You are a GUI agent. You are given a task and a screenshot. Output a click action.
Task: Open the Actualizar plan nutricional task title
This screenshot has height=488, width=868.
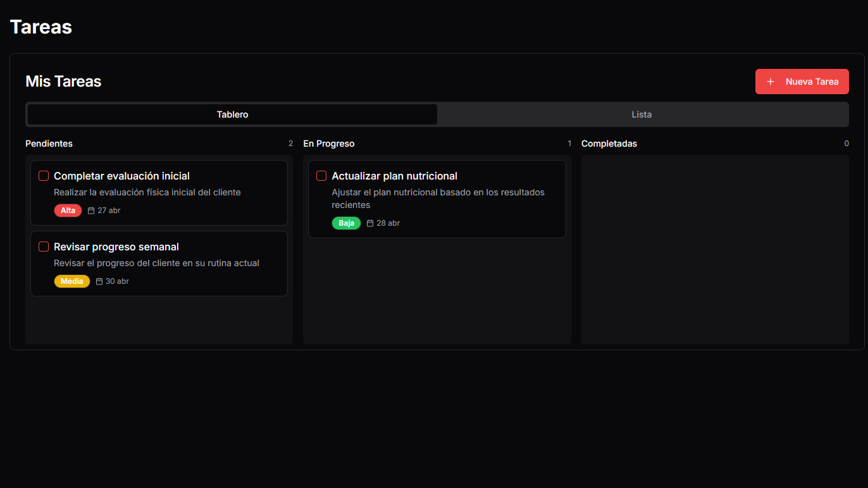(x=394, y=176)
